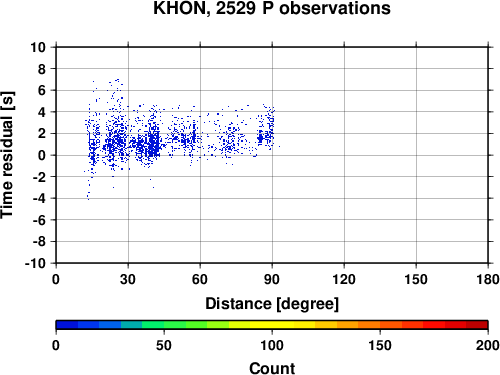Click the y-axis tick label -10
The height and width of the screenshot is (375, 500).
(x=36, y=263)
